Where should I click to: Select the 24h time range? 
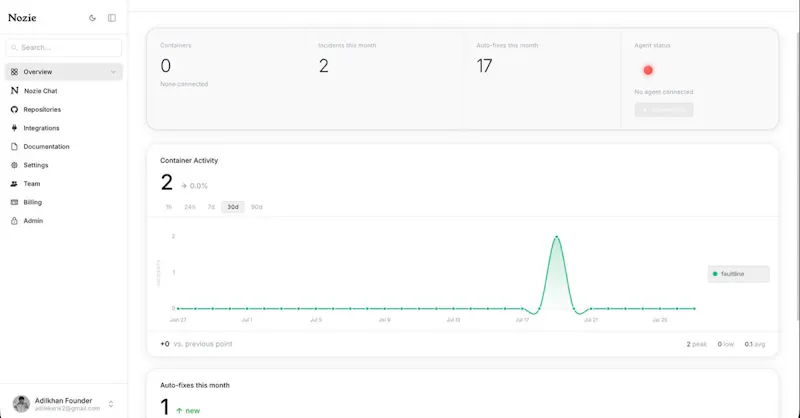pos(190,207)
